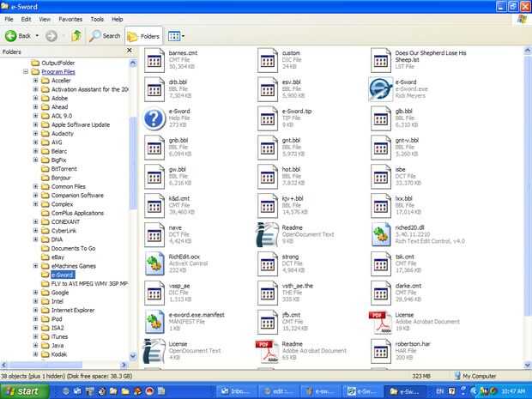Select the custom DIC file icon
The height and width of the screenshot is (399, 532).
click(268, 60)
